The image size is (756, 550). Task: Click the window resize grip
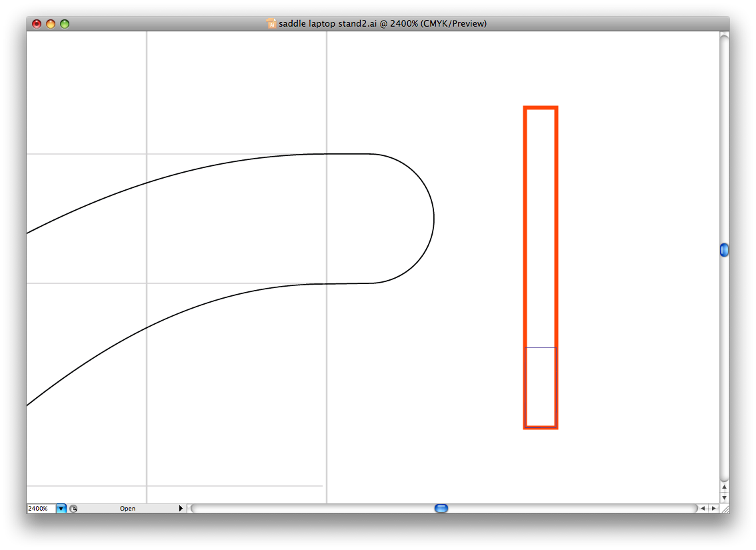click(724, 509)
